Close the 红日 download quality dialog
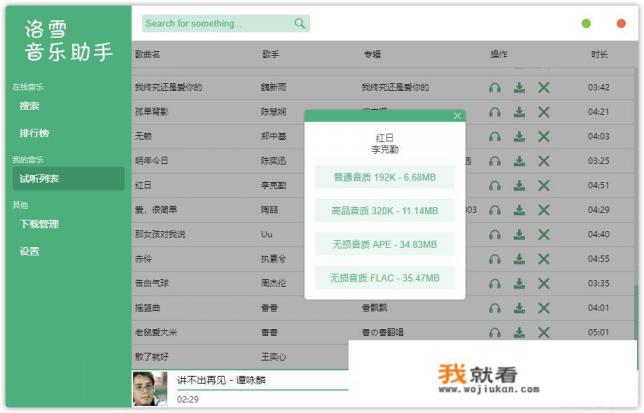Viewport: 644px width, 413px height. click(x=457, y=116)
